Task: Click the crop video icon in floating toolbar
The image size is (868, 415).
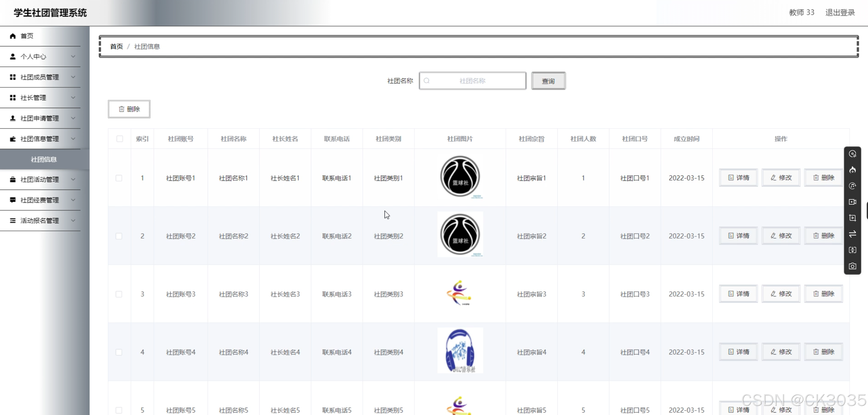Action: tap(852, 218)
